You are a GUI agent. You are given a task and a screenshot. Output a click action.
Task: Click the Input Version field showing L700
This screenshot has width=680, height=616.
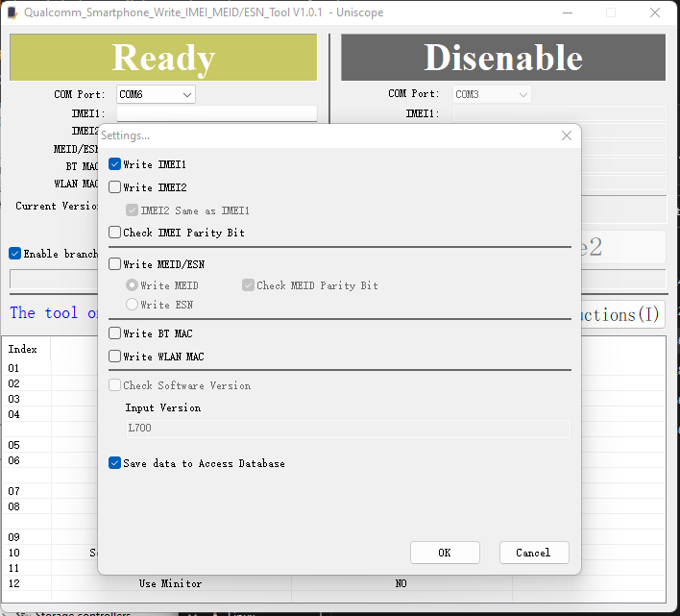point(348,429)
